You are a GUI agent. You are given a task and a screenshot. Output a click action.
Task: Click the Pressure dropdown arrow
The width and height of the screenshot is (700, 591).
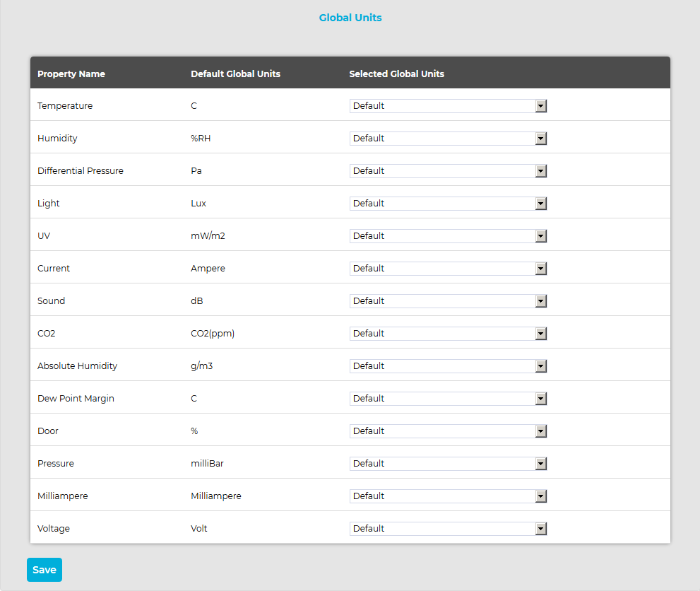coord(541,464)
